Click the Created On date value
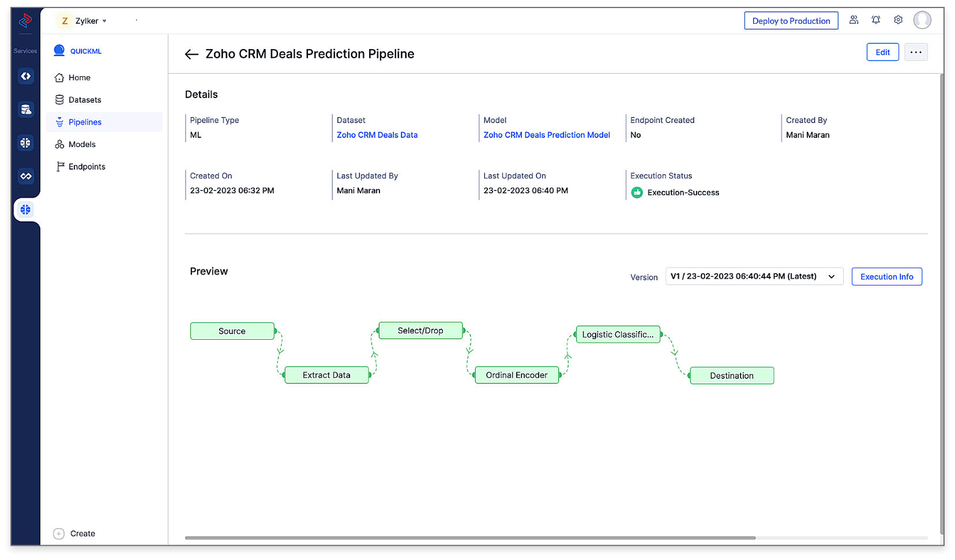 232,190
